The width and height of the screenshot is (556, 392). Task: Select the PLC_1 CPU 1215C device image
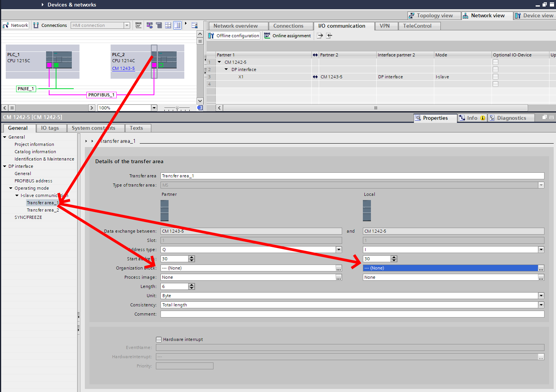[x=59, y=60]
